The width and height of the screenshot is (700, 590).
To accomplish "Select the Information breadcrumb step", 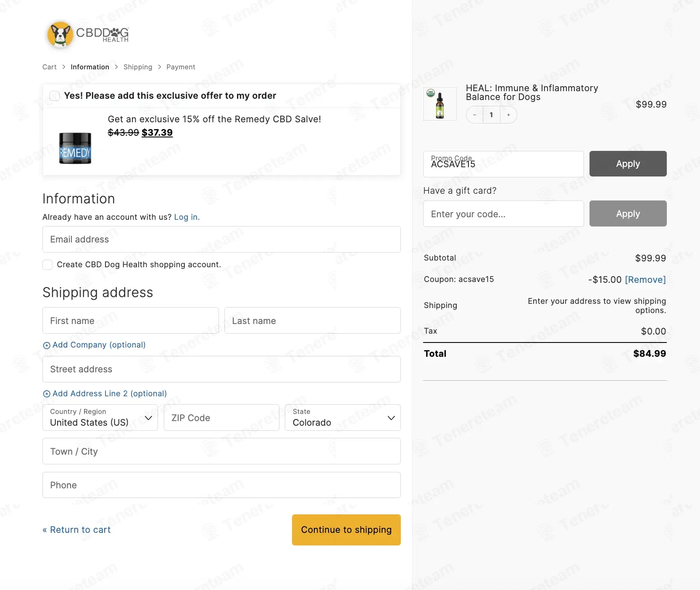I will pyautogui.click(x=90, y=67).
